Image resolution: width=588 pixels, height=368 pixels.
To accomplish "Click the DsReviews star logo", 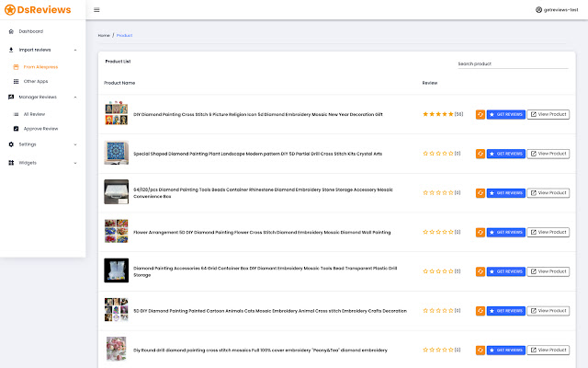I will click(10, 9).
